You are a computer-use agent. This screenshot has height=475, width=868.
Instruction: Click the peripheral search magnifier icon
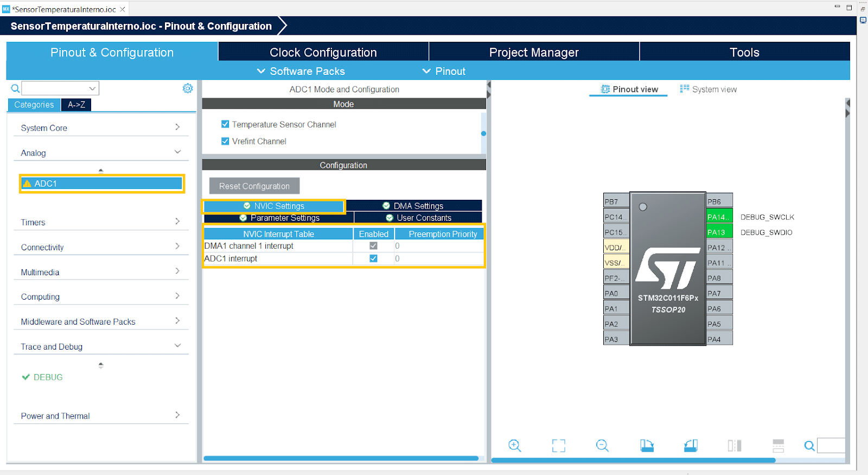(16, 88)
